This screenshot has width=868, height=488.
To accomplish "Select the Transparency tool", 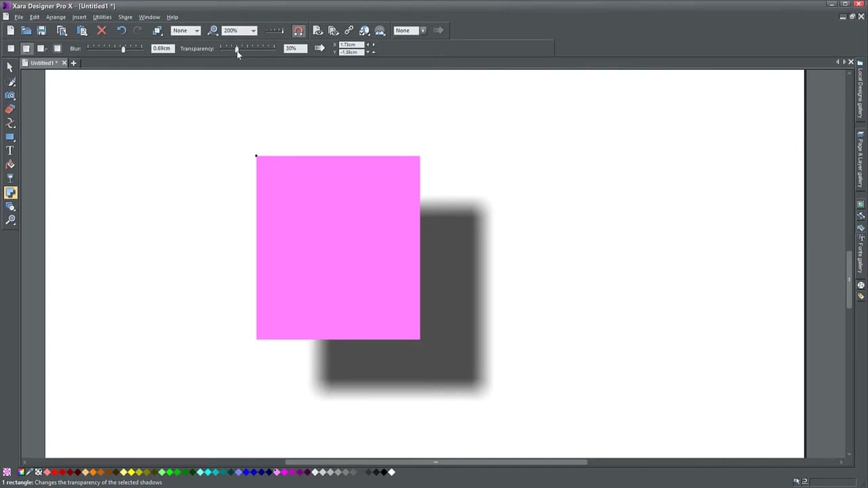I will (10, 178).
